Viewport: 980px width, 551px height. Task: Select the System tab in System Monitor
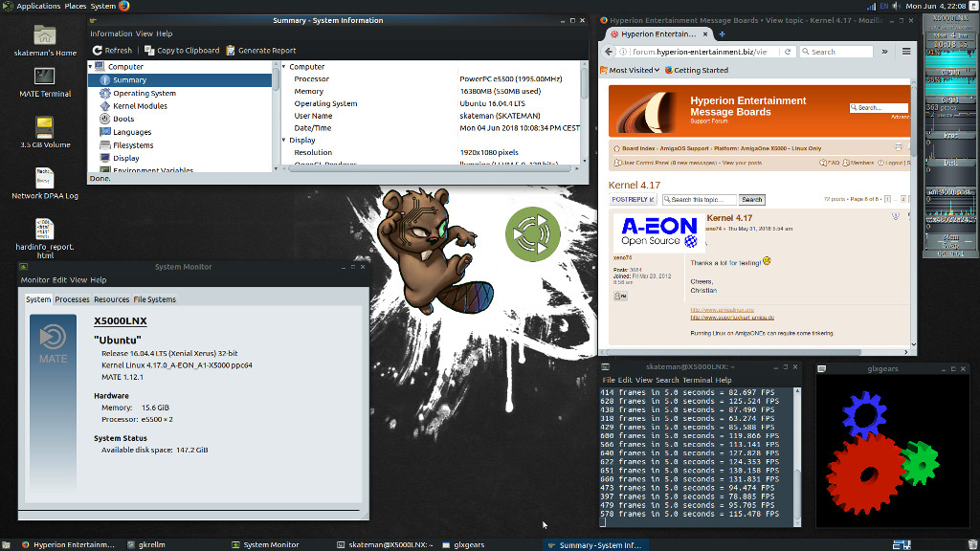click(38, 299)
